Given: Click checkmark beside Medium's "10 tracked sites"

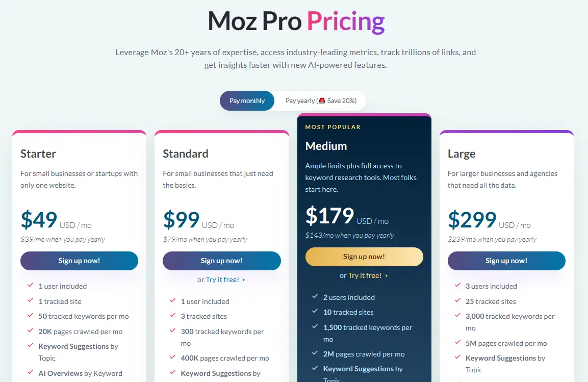Looking at the screenshot, I should point(315,312).
